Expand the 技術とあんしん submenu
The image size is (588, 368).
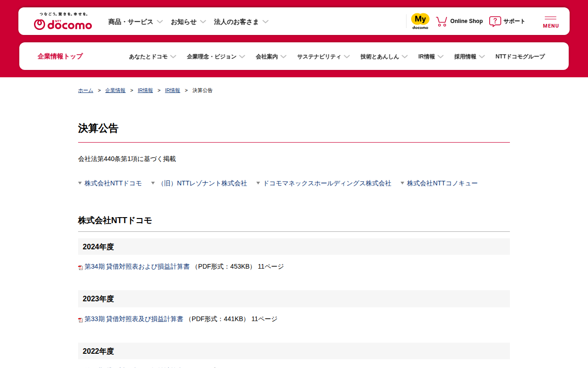[x=384, y=57]
